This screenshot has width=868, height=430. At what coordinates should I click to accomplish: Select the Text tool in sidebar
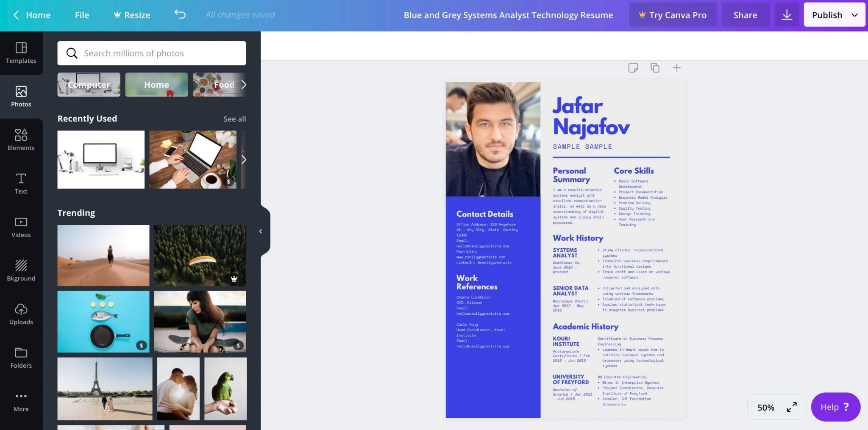click(x=21, y=183)
